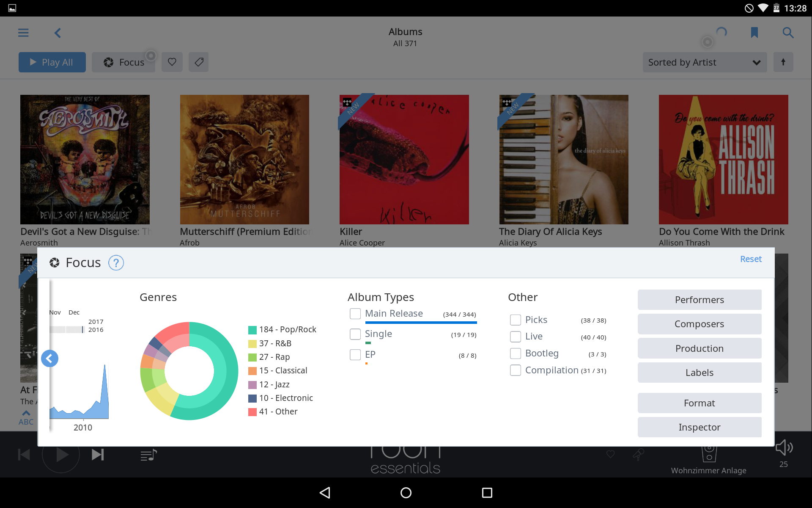This screenshot has height=508, width=812.
Task: Open the play queue icon
Action: coord(148,455)
